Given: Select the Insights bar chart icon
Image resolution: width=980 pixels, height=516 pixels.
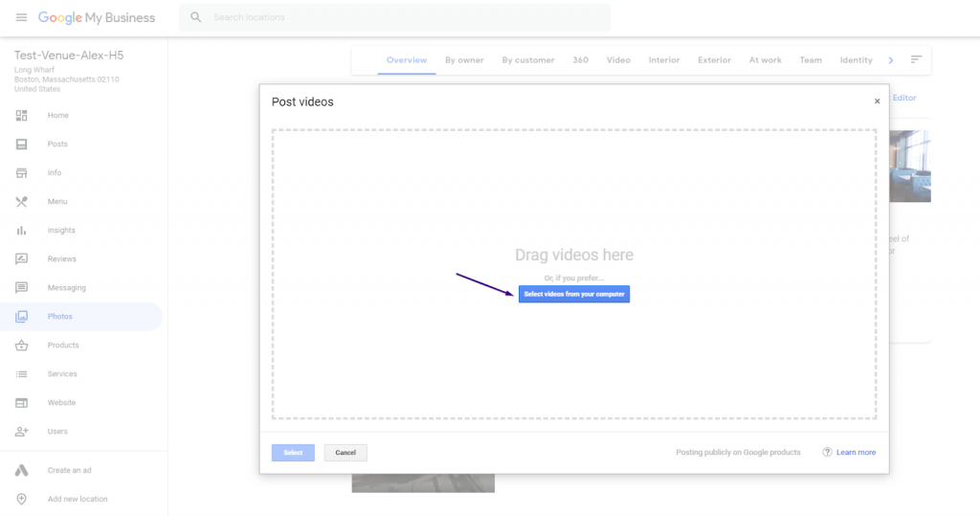Looking at the screenshot, I should [x=21, y=230].
